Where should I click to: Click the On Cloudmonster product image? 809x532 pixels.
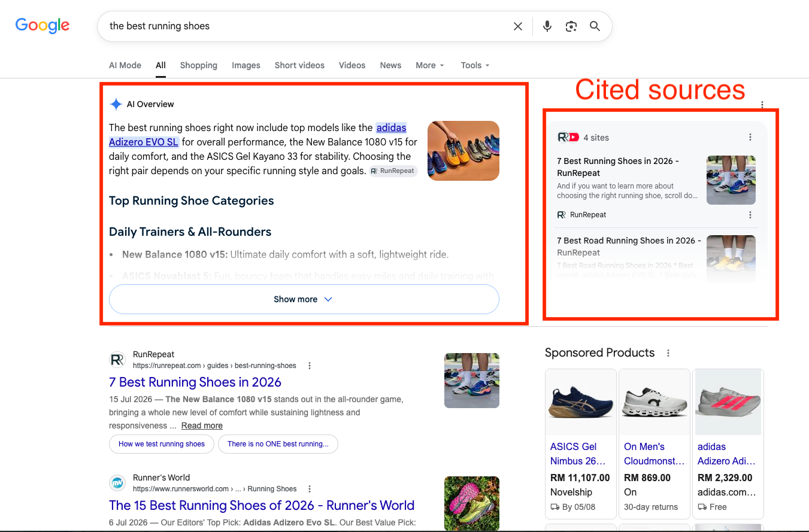[655, 402]
